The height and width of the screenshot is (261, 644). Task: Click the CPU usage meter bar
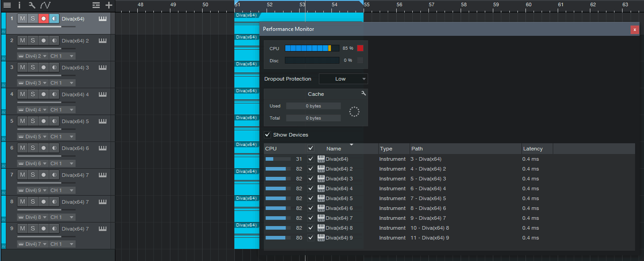[x=312, y=48]
